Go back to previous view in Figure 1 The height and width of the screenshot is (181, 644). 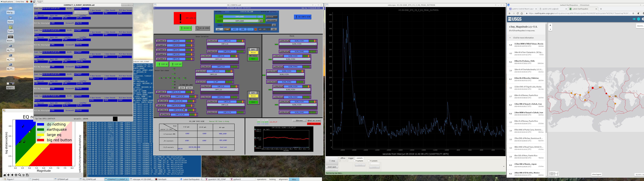(9, 175)
